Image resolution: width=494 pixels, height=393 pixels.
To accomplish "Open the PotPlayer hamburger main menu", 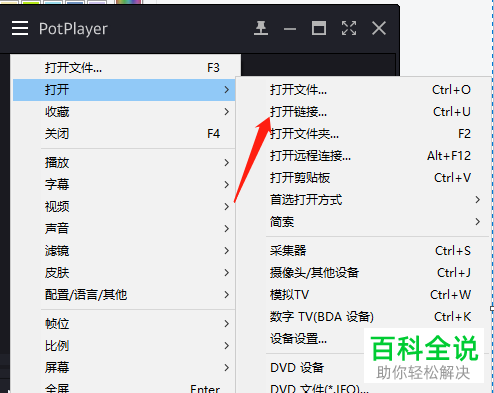I will pos(20,28).
